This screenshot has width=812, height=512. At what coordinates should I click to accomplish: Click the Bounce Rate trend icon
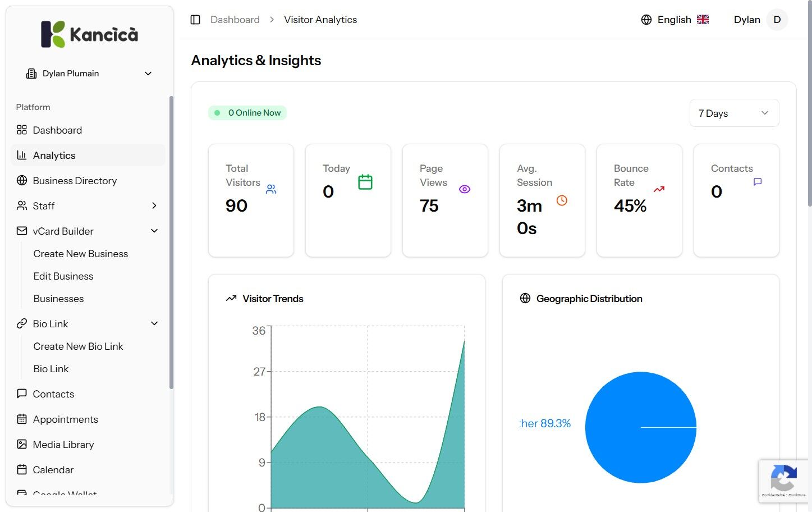pyautogui.click(x=659, y=189)
